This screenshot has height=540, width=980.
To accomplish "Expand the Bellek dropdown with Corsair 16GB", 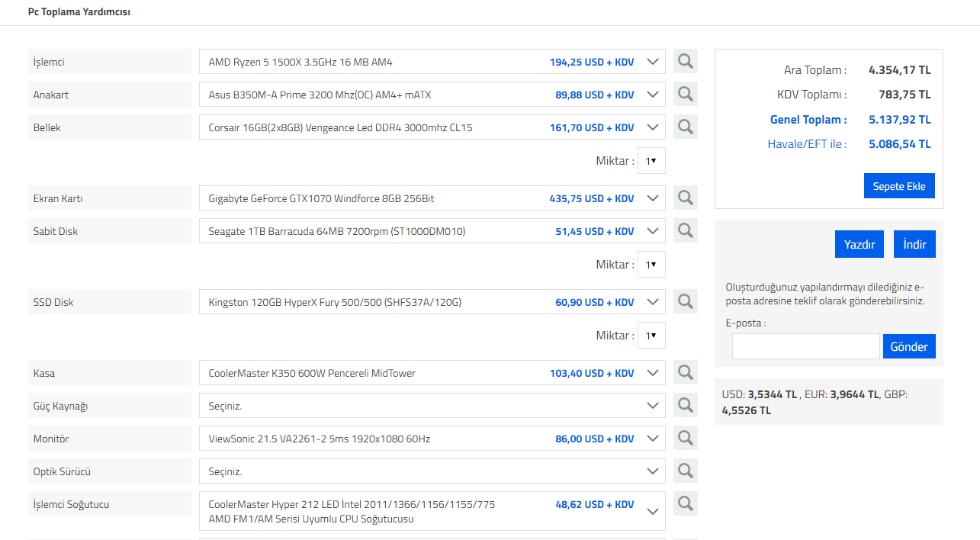I will pyautogui.click(x=432, y=127).
